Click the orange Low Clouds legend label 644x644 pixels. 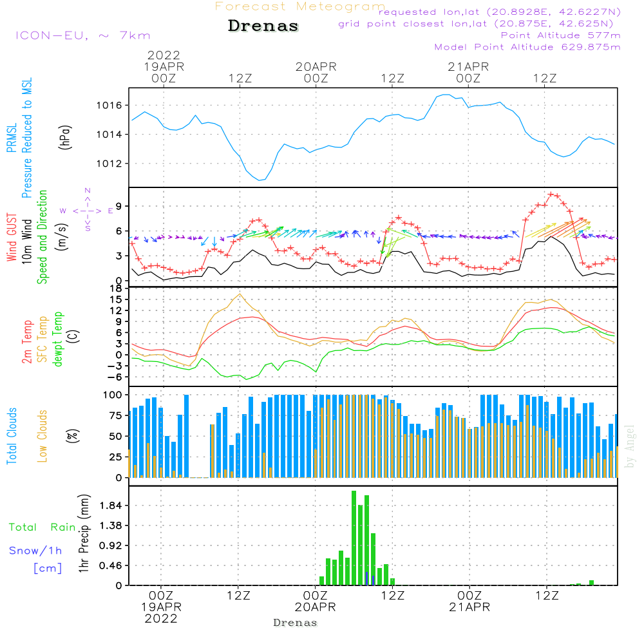(43, 435)
